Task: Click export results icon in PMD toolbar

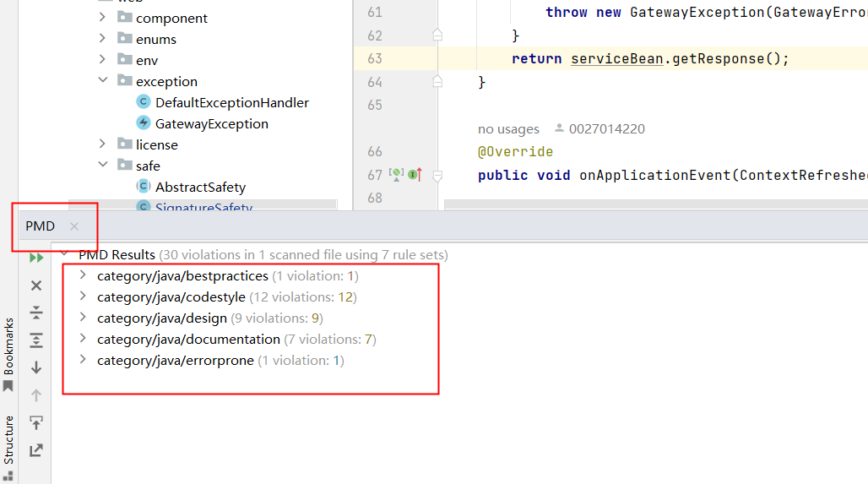Action: 36,450
